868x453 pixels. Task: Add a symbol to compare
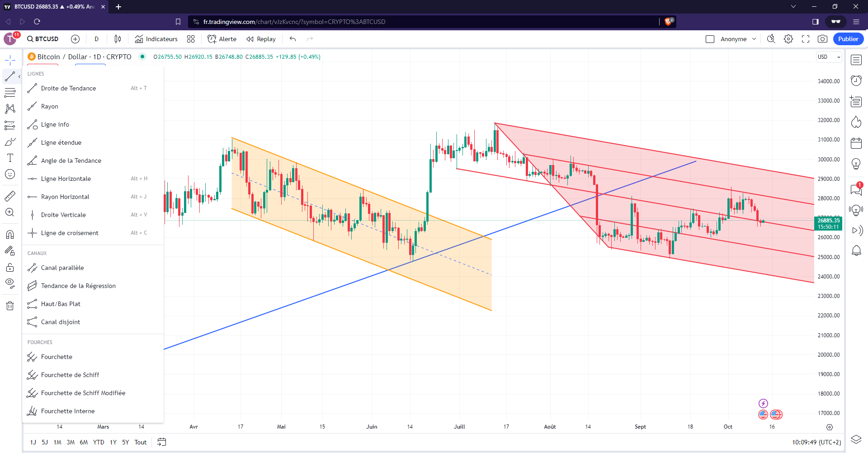coord(75,39)
